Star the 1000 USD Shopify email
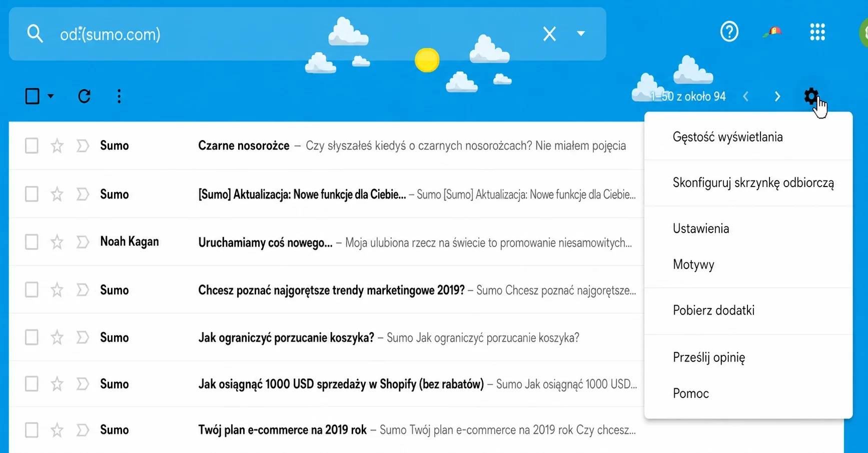Image resolution: width=868 pixels, height=453 pixels. 57,384
